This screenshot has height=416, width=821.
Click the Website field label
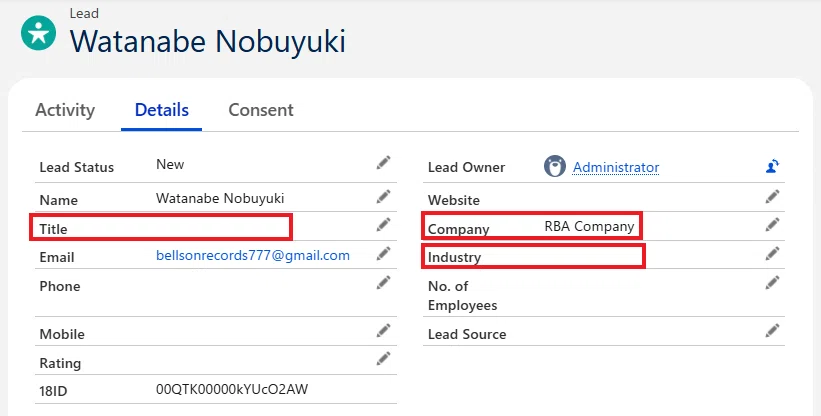(453, 200)
